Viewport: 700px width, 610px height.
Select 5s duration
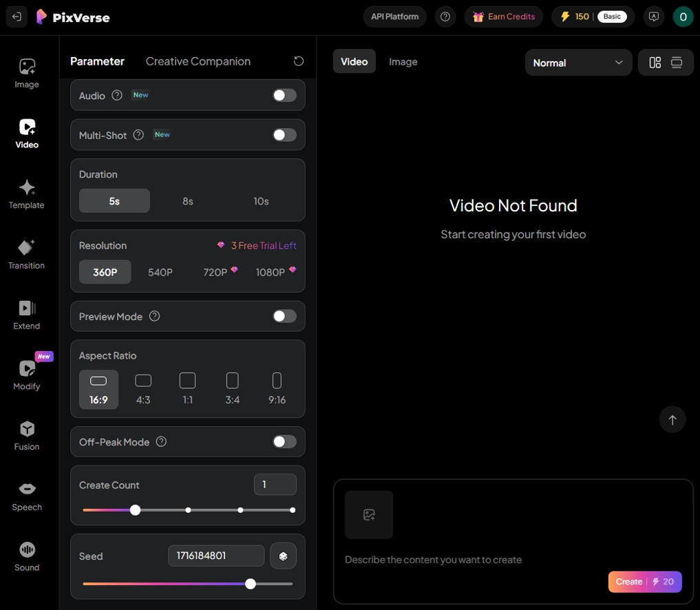(x=114, y=201)
